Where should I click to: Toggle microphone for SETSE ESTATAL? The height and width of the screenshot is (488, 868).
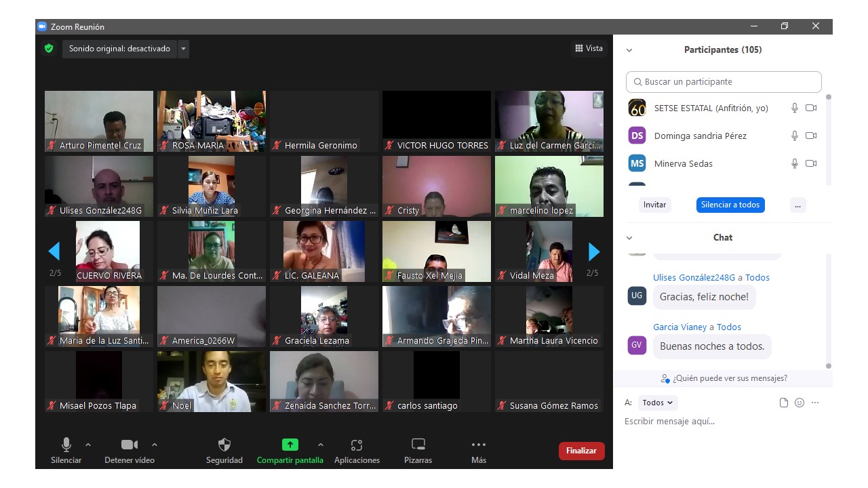pos(795,108)
